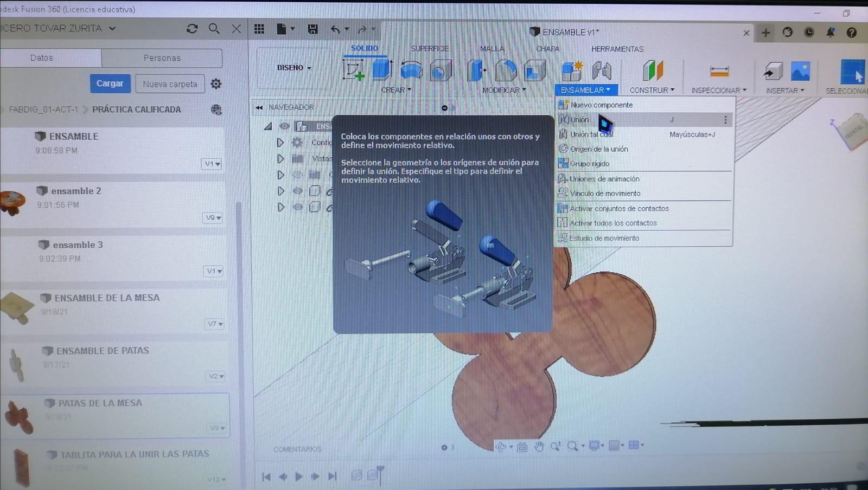Image resolution: width=868 pixels, height=490 pixels.
Task: Click the Select tool icon
Action: pos(852,72)
